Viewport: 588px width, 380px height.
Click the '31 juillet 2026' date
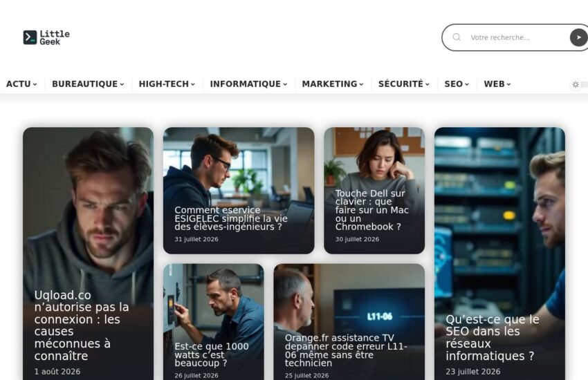click(x=196, y=239)
